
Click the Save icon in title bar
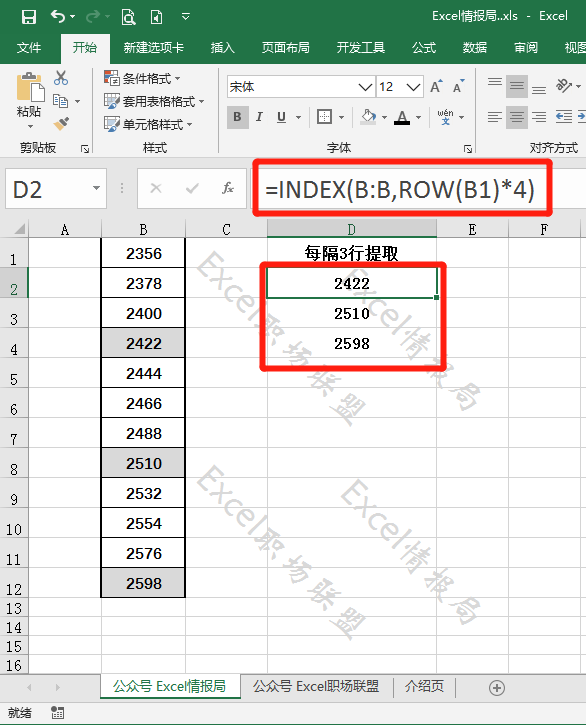[29, 17]
